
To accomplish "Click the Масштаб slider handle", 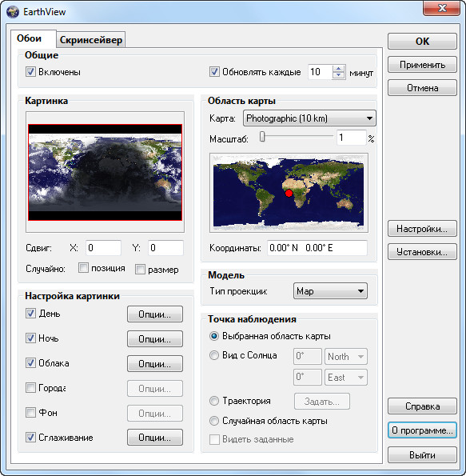I will (x=262, y=137).
